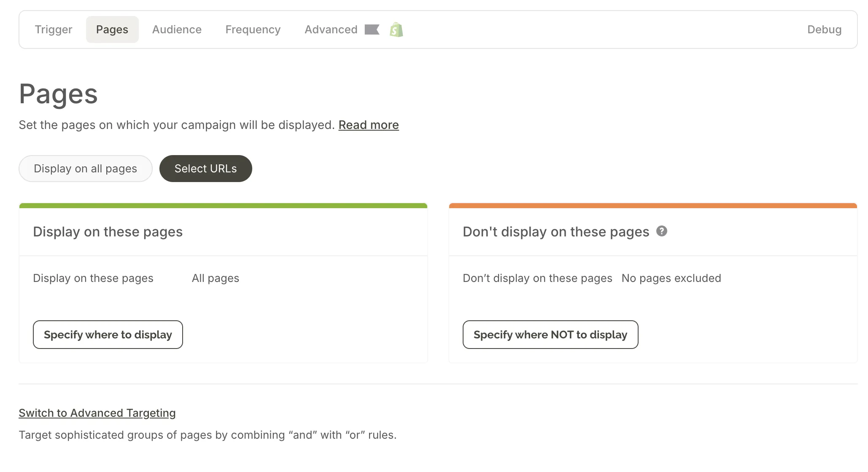The image size is (868, 472).
Task: Select the Pages tab
Action: 112,29
